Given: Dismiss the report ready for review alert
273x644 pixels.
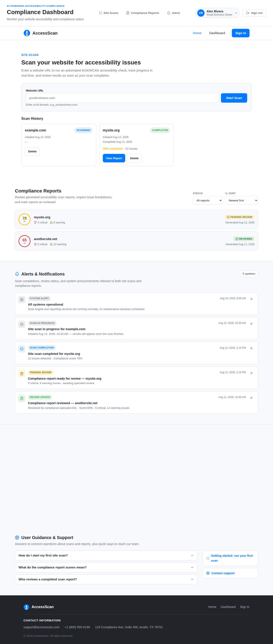Looking at the screenshot, I should tap(251, 373).
